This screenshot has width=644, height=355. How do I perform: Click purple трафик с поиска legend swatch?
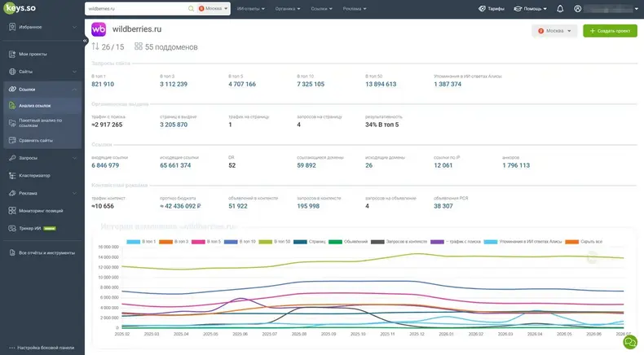point(438,242)
